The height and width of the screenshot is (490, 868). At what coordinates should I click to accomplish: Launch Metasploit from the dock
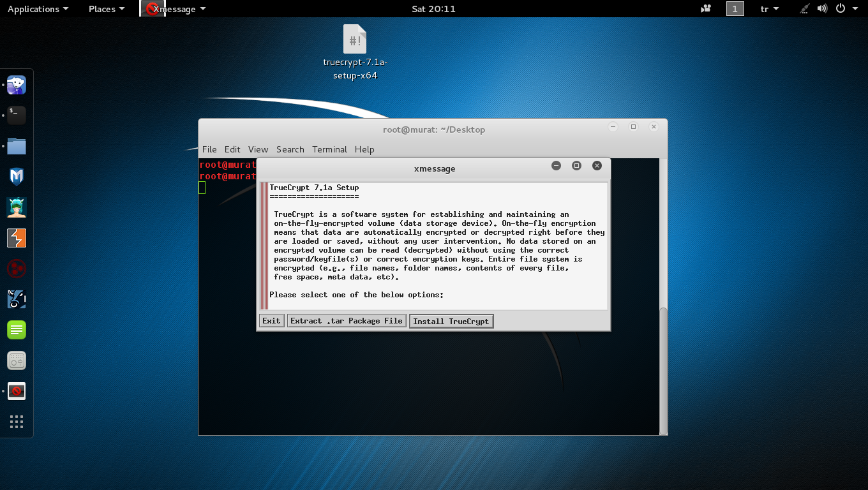coord(17,177)
